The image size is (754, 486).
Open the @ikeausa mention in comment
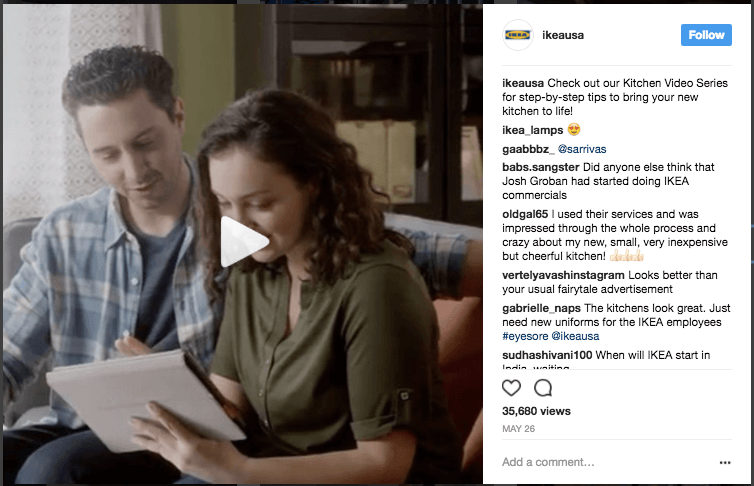(x=575, y=336)
